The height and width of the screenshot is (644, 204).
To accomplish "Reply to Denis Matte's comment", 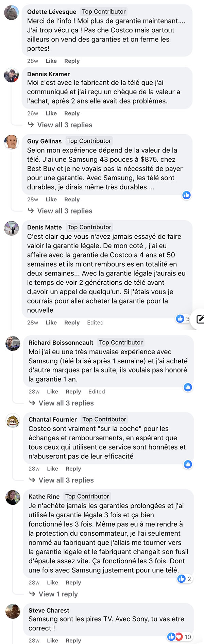I will pos(72,323).
